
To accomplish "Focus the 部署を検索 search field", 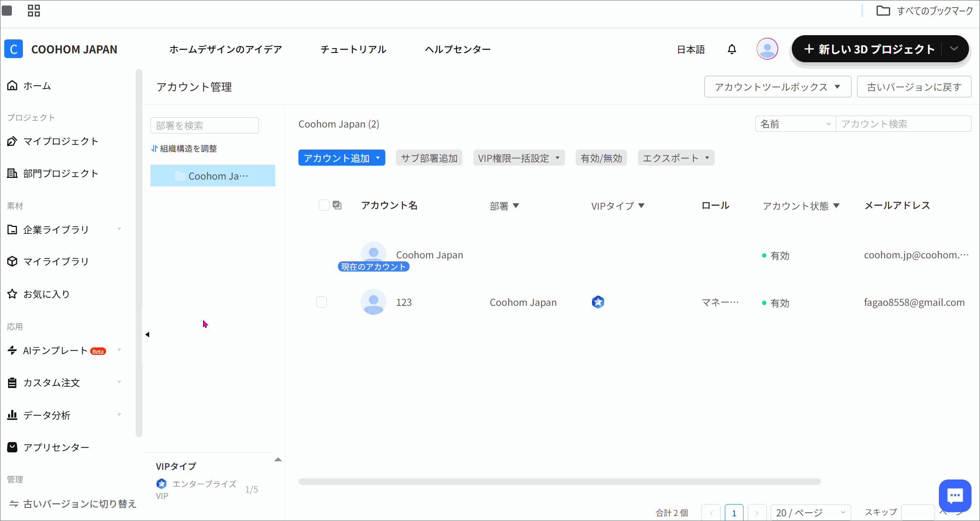I will (x=204, y=125).
